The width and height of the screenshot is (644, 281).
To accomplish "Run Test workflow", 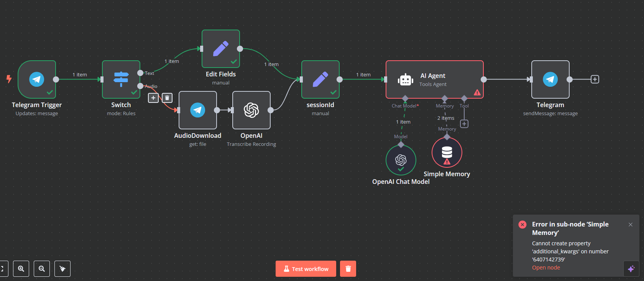I will pos(306,269).
